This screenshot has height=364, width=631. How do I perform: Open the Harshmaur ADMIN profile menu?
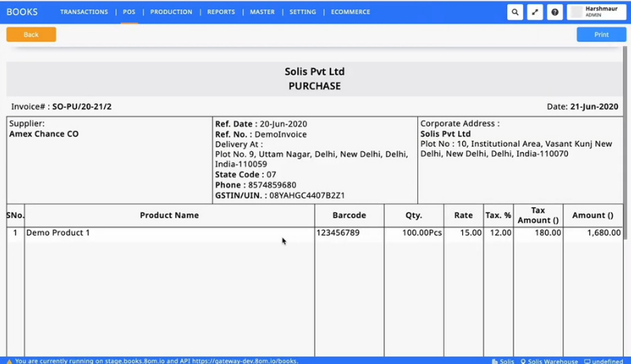[x=596, y=12]
